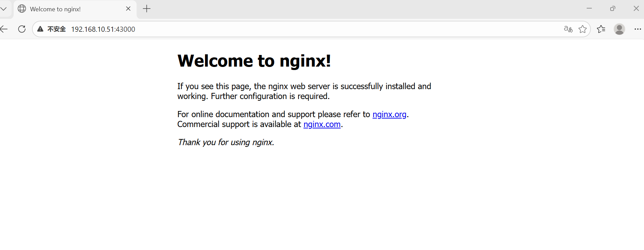
Task: Open the browser settings ellipsis menu
Action: (638, 29)
